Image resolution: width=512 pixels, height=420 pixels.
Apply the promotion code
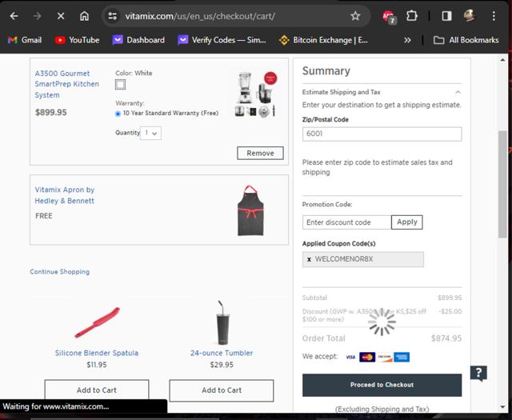(407, 222)
